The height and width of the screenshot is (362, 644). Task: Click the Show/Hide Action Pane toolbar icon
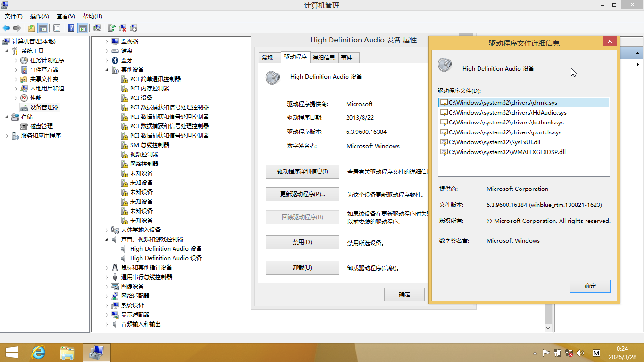click(83, 28)
